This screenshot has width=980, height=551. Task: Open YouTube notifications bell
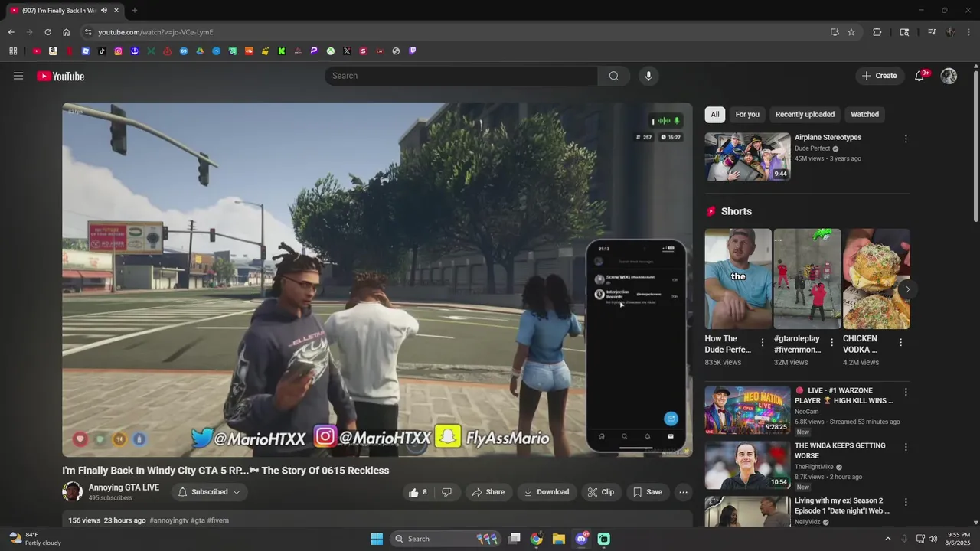pyautogui.click(x=920, y=76)
